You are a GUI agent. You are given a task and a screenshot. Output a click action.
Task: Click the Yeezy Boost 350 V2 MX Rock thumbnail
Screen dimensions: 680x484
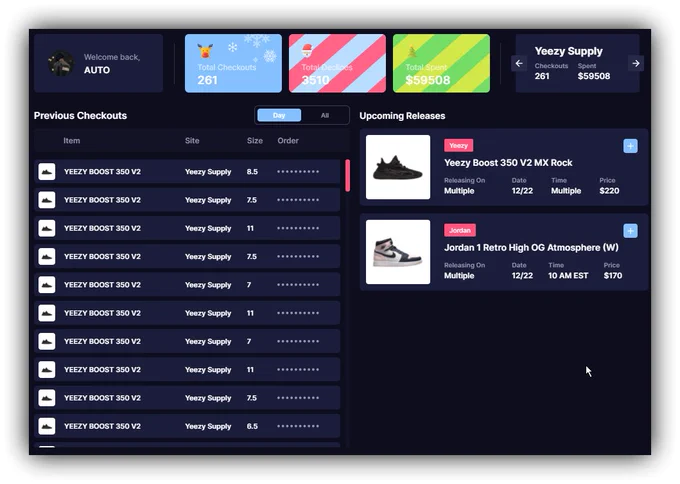[x=398, y=167]
